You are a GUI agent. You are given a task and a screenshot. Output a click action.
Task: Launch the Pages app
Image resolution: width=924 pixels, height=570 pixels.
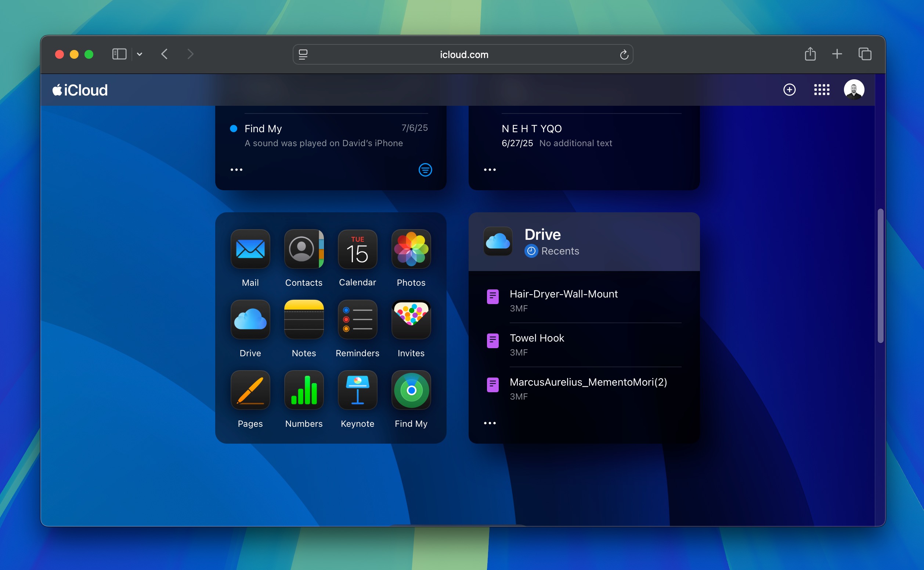(250, 390)
